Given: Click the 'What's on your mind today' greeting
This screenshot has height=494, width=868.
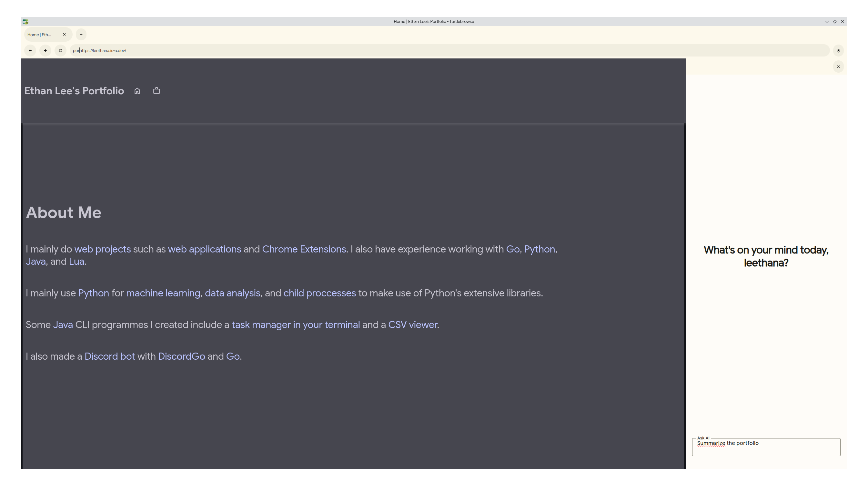Looking at the screenshot, I should coord(766,256).
